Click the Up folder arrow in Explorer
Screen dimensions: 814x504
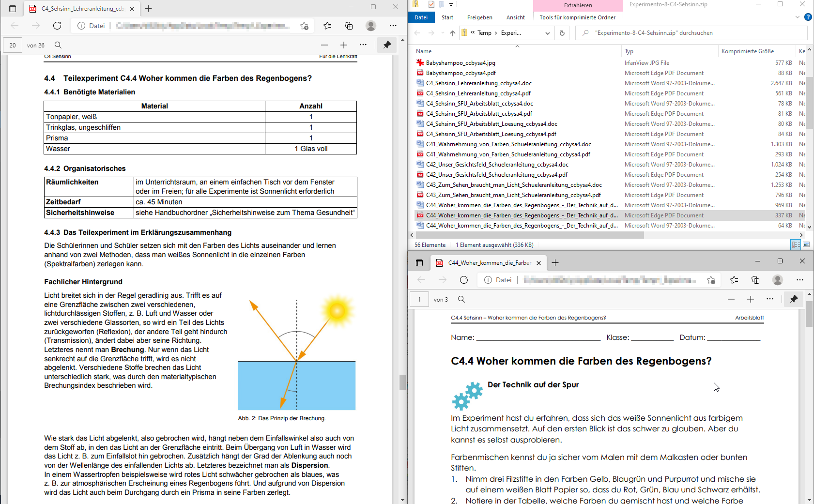point(452,33)
